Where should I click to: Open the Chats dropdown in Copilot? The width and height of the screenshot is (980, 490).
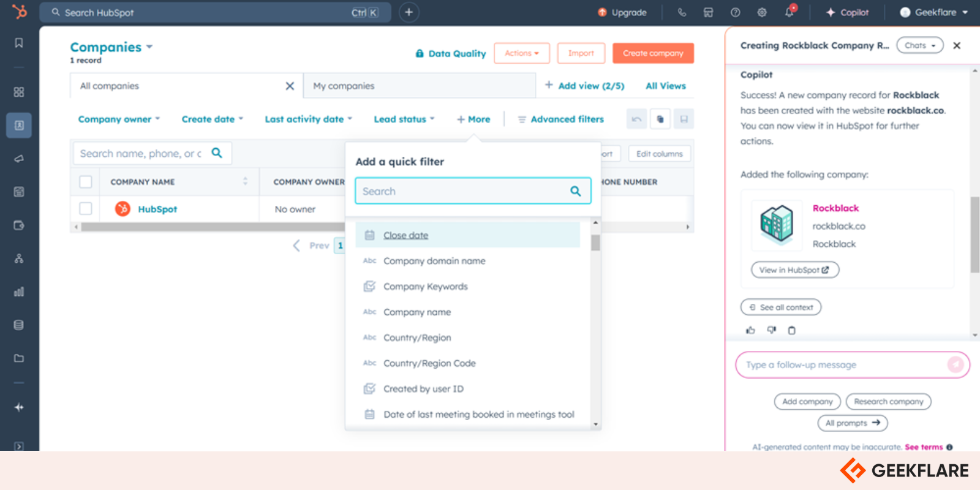[x=920, y=45]
